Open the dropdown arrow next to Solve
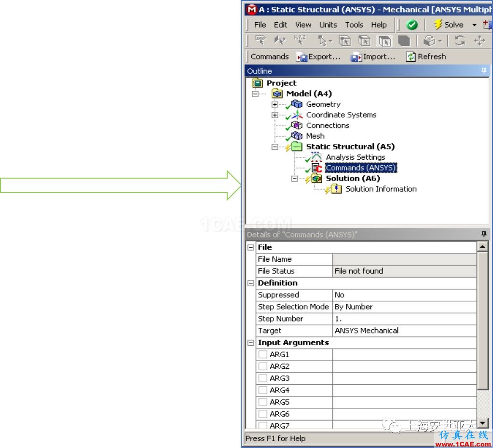This screenshot has width=493, height=448. point(474,25)
